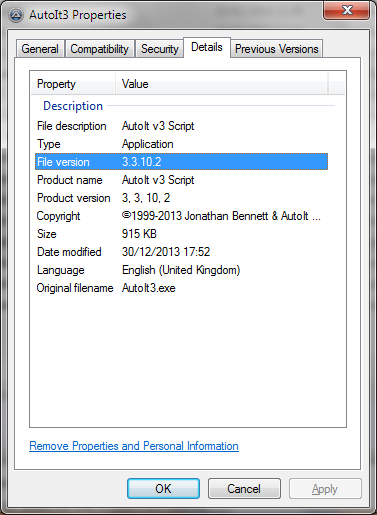Select the Details tab
This screenshot has height=515, width=377.
[x=207, y=47]
